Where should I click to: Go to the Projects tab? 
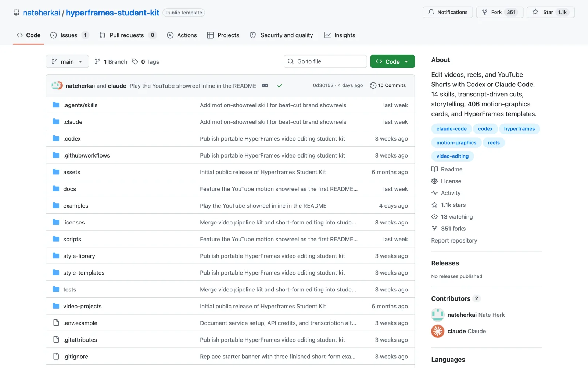point(223,35)
